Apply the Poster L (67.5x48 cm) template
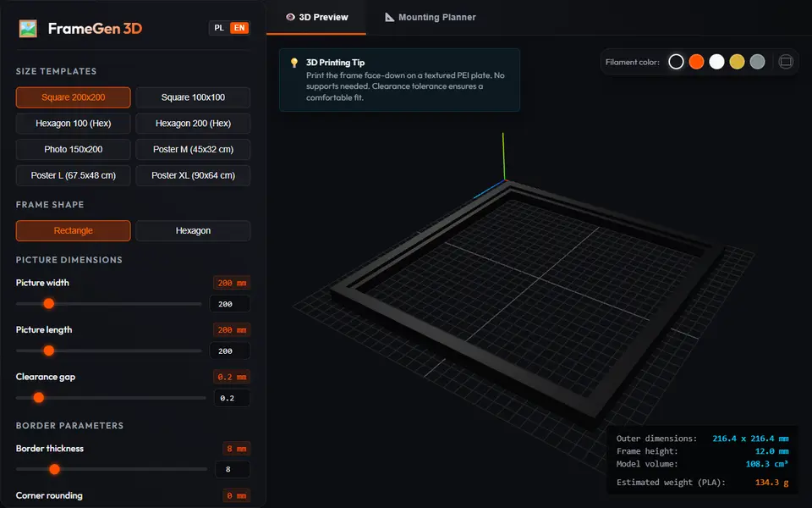The height and width of the screenshot is (508, 812). [x=73, y=175]
